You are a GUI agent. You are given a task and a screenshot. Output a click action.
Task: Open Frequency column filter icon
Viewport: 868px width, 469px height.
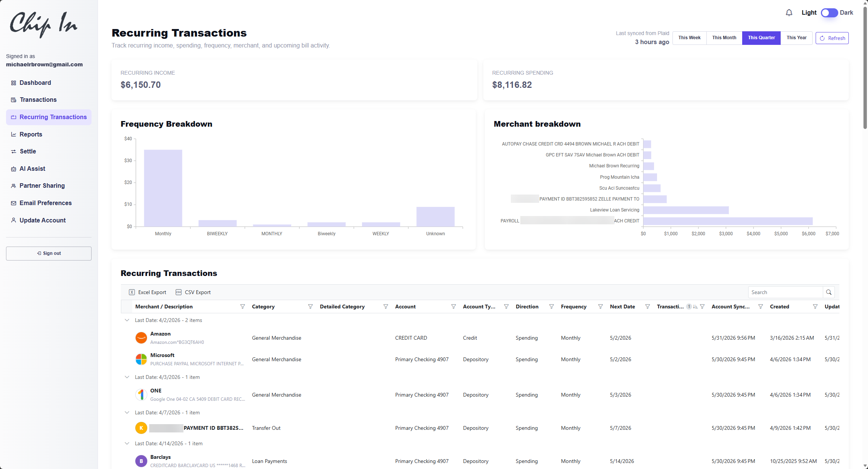pyautogui.click(x=601, y=307)
